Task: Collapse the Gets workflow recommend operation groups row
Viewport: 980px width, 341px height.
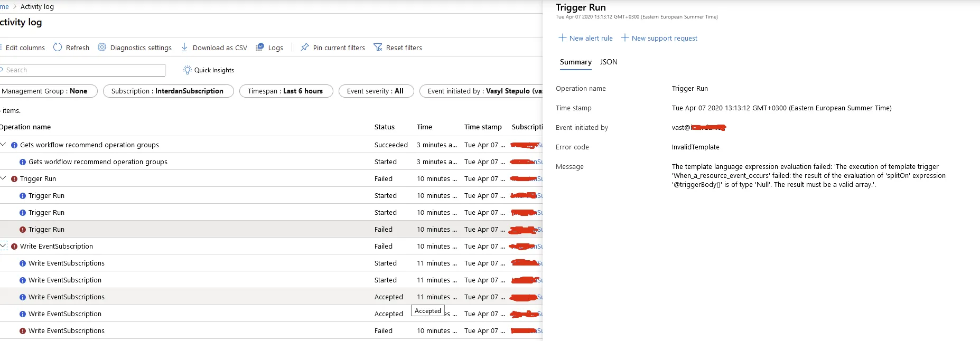Action: tap(4, 145)
